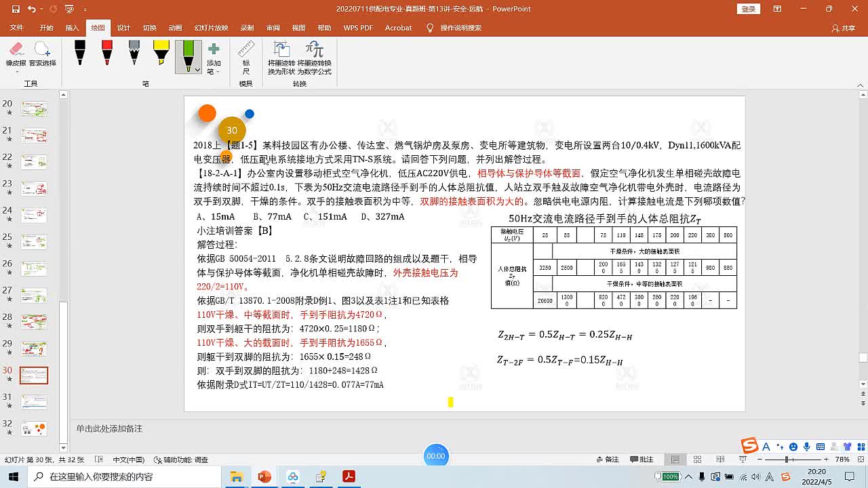
Task: Select the black pen tool
Action: (80, 54)
